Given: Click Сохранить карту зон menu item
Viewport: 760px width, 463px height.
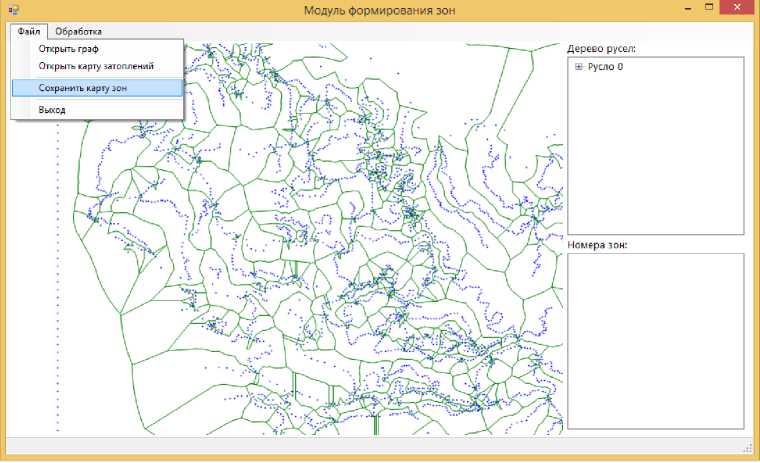Looking at the screenshot, I should click(97, 88).
